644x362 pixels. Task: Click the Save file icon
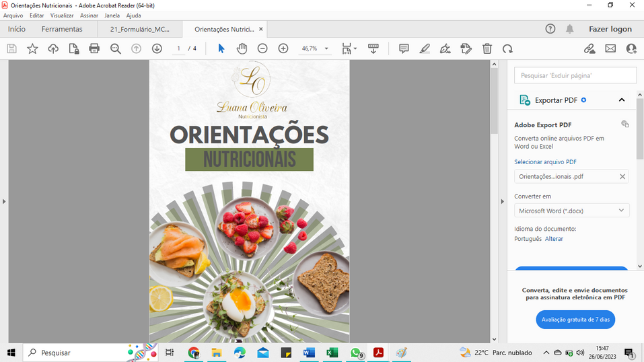click(11, 48)
